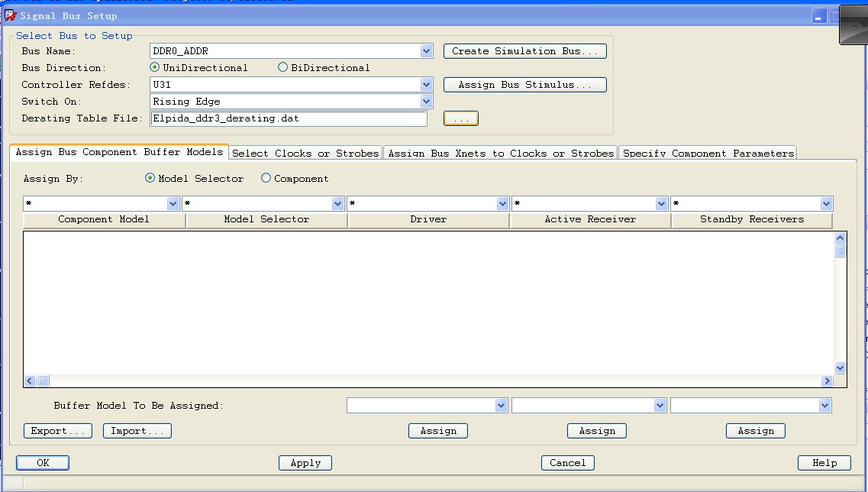
Task: Click Create Simulation Bus button
Action: [524, 51]
